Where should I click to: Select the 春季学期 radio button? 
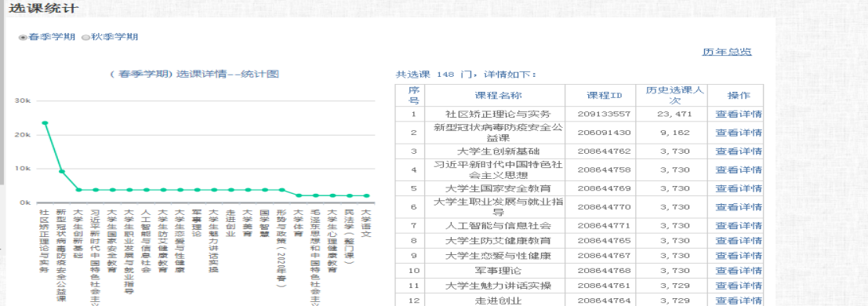pos(23,37)
